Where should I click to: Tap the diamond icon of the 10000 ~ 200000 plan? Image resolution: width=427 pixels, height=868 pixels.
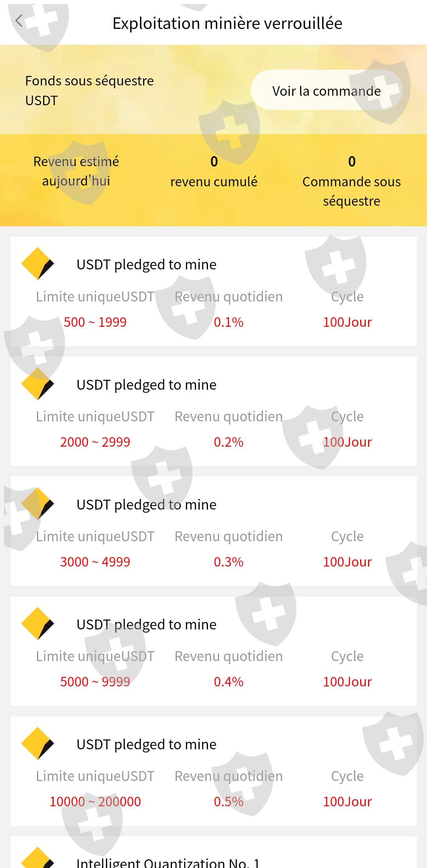coord(37,743)
